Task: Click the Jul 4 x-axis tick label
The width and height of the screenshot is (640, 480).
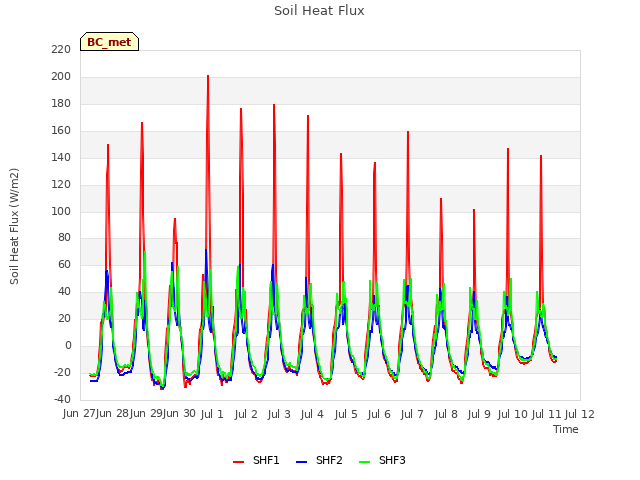Action: pos(312,414)
